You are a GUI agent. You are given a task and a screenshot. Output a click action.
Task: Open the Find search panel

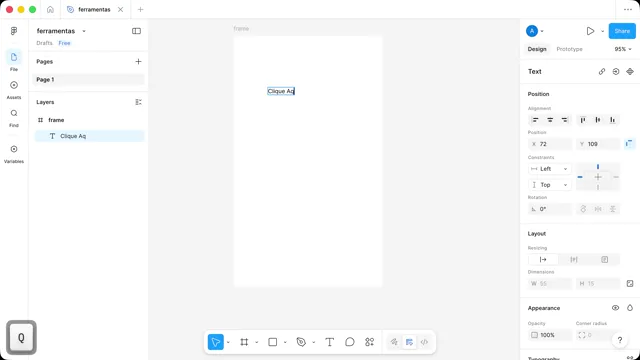point(14,118)
